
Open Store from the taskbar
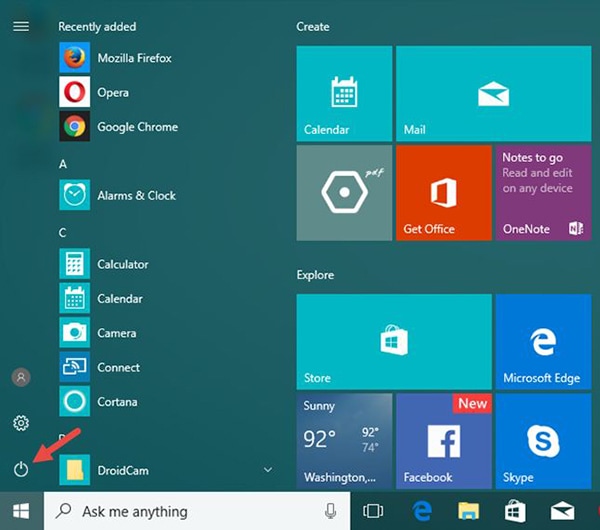tap(515, 511)
